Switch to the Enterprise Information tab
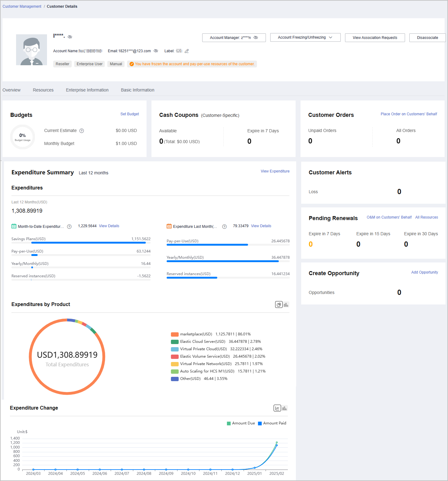Screen dimensions: 448x481 click(87, 90)
